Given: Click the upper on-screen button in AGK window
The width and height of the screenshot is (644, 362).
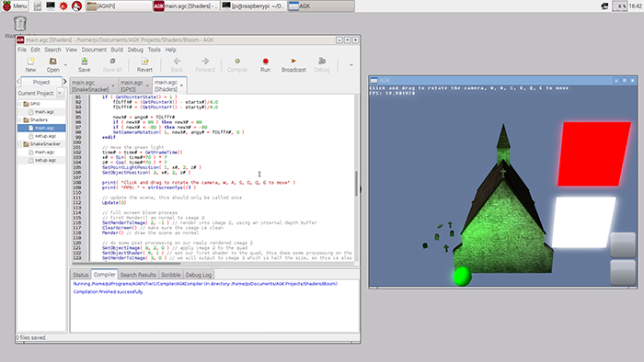Looking at the screenshot, I should click(x=623, y=245).
